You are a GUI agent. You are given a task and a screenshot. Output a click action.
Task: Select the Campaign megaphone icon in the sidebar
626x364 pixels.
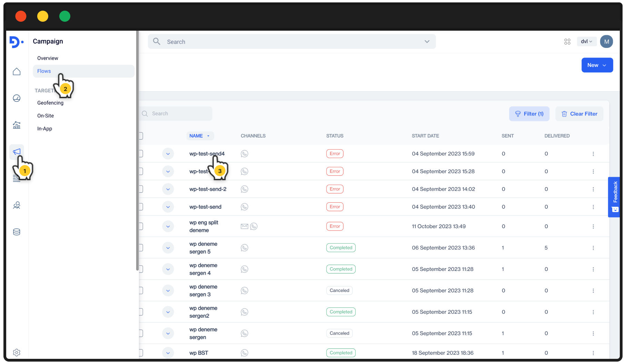(x=17, y=152)
